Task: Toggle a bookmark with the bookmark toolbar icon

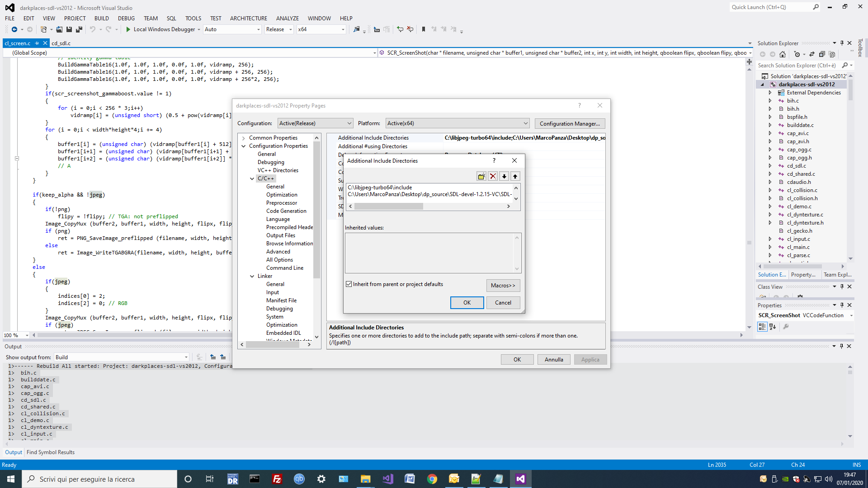Action: (423, 29)
